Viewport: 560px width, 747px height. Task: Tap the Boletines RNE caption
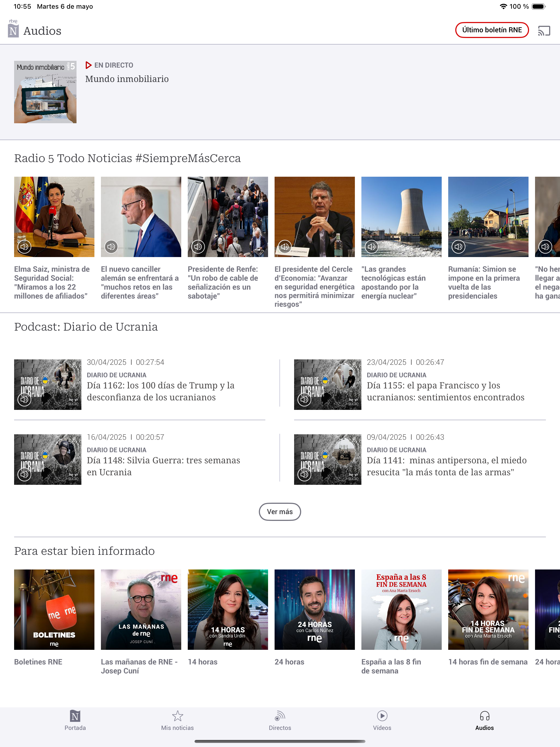(x=38, y=662)
